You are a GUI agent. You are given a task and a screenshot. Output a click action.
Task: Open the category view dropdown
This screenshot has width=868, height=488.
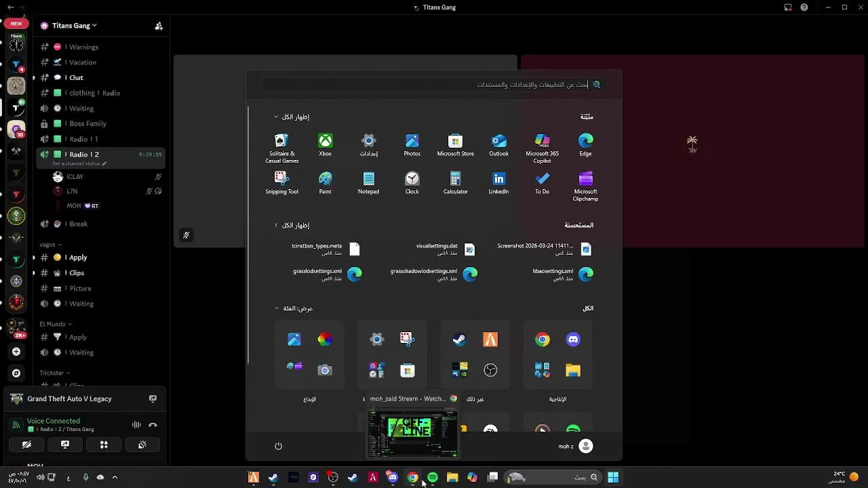tap(294, 308)
